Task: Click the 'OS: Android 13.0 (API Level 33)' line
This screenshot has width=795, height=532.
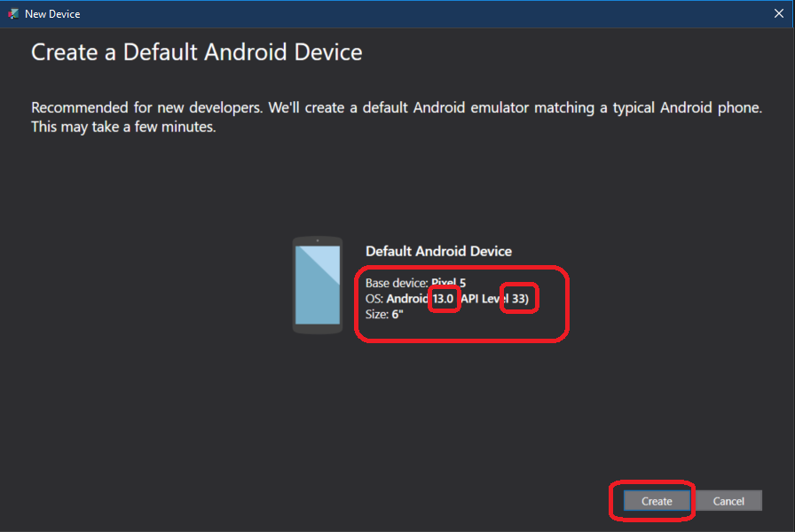Action: point(446,299)
